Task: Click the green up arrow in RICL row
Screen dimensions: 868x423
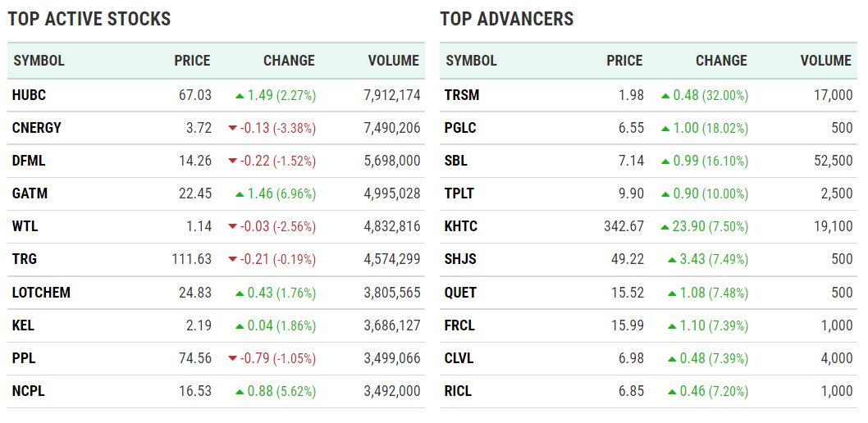Action: tap(671, 392)
